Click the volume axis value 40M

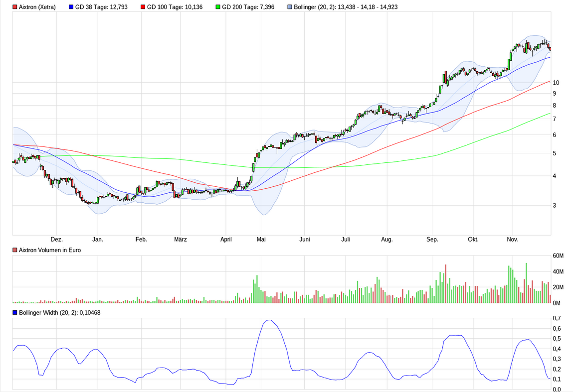tap(558, 271)
